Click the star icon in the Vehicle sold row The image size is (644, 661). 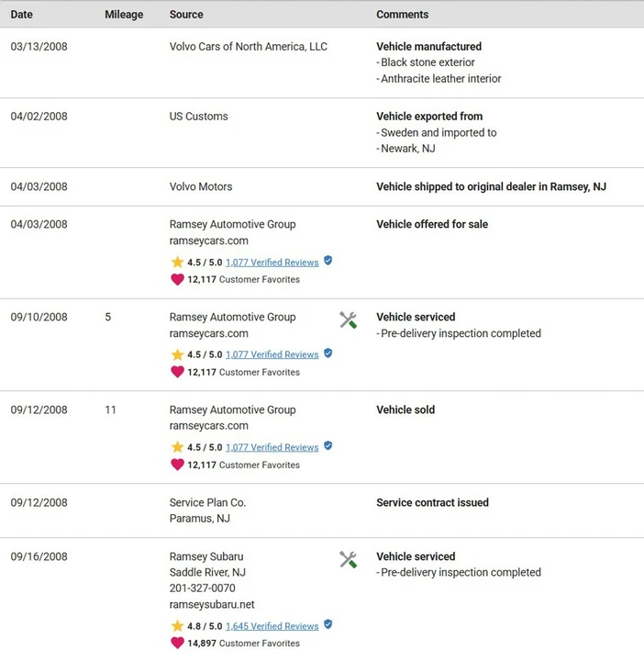pos(177,447)
